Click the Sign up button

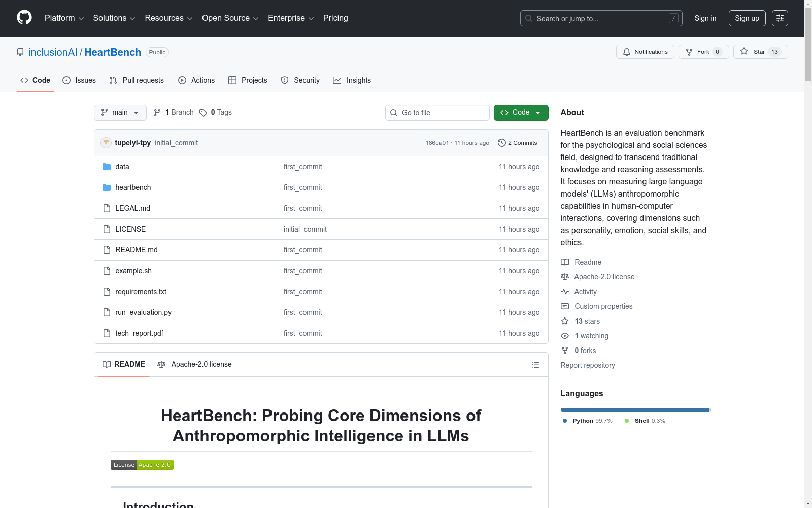[x=747, y=18]
